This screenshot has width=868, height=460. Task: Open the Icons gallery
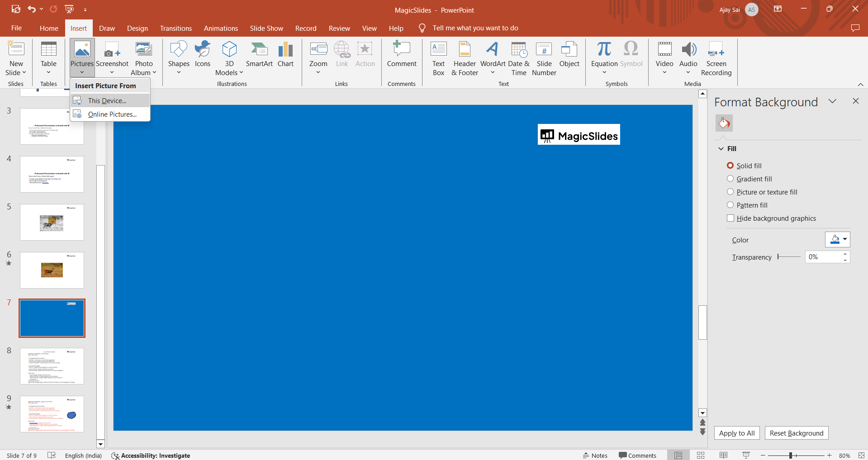202,54
